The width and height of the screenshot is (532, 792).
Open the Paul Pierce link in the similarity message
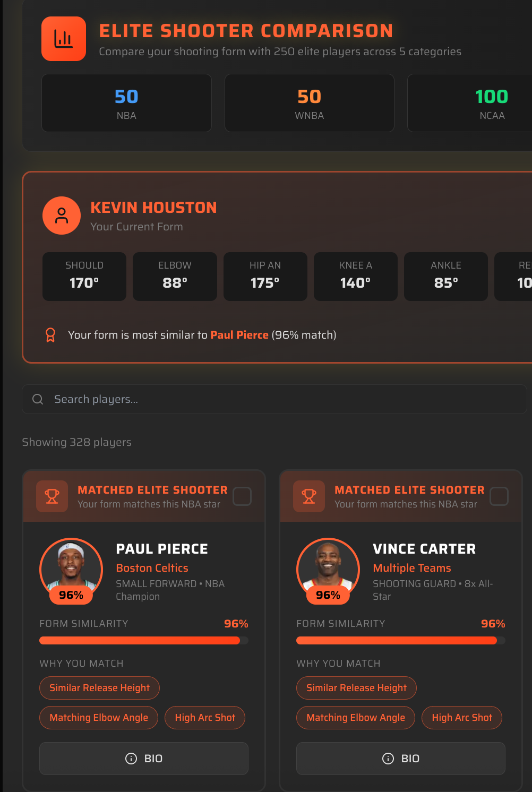coord(239,335)
